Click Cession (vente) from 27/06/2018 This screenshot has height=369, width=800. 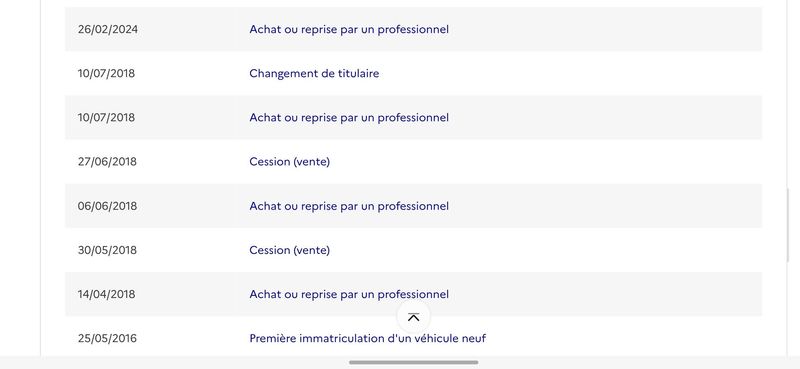point(290,162)
